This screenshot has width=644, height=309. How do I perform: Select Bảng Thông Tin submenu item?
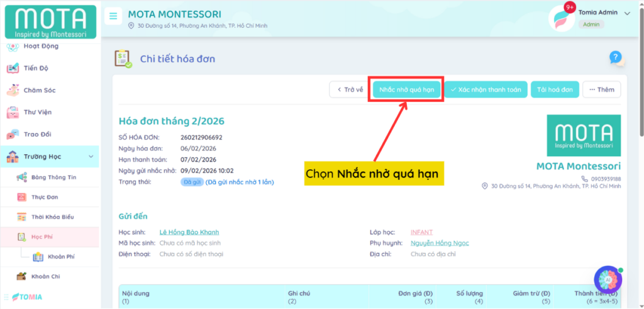point(53,177)
